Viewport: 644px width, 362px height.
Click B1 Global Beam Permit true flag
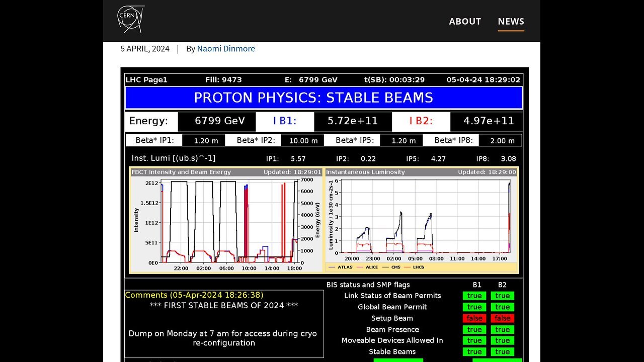click(x=474, y=307)
